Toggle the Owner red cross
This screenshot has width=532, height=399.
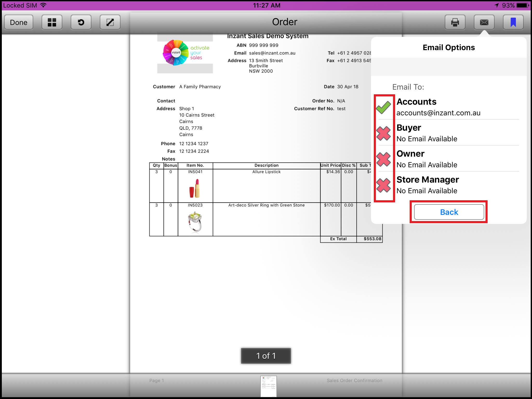383,159
